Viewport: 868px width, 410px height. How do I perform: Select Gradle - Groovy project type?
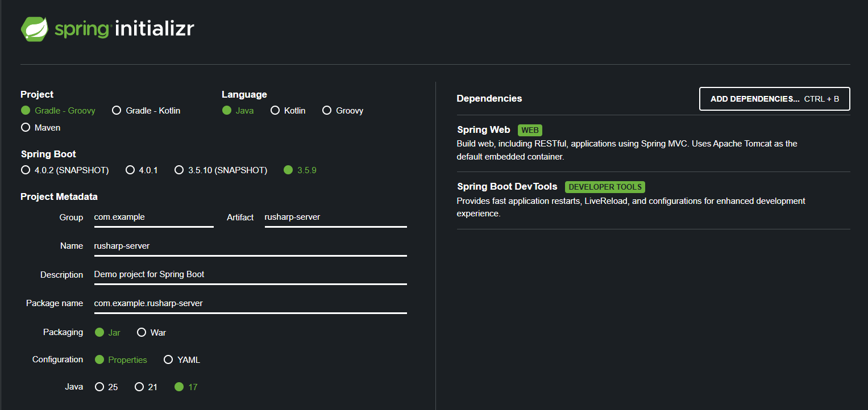point(58,111)
